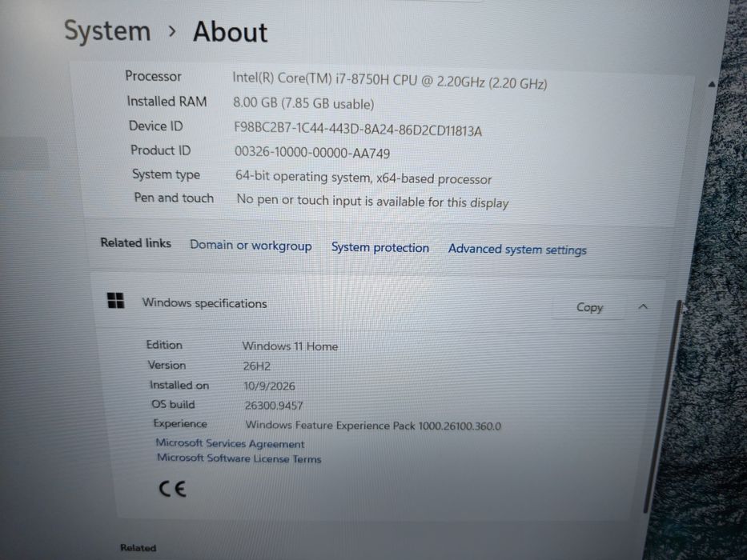Click the Windows logo beside Windows specifications
The image size is (747, 560).
coord(116,301)
